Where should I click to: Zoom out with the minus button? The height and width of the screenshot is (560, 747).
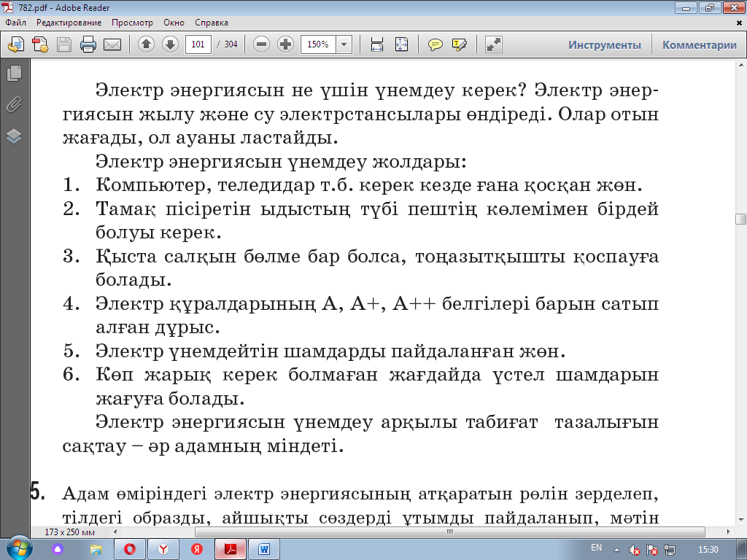(261, 44)
